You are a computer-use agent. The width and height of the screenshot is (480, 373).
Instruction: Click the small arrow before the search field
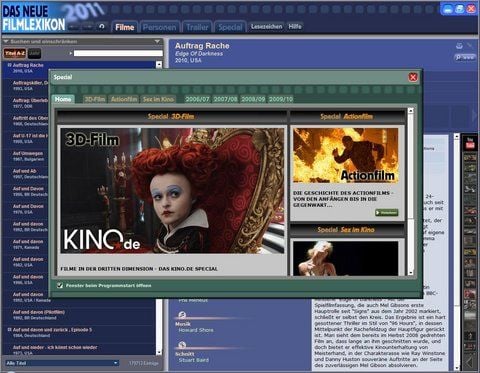coord(71,53)
